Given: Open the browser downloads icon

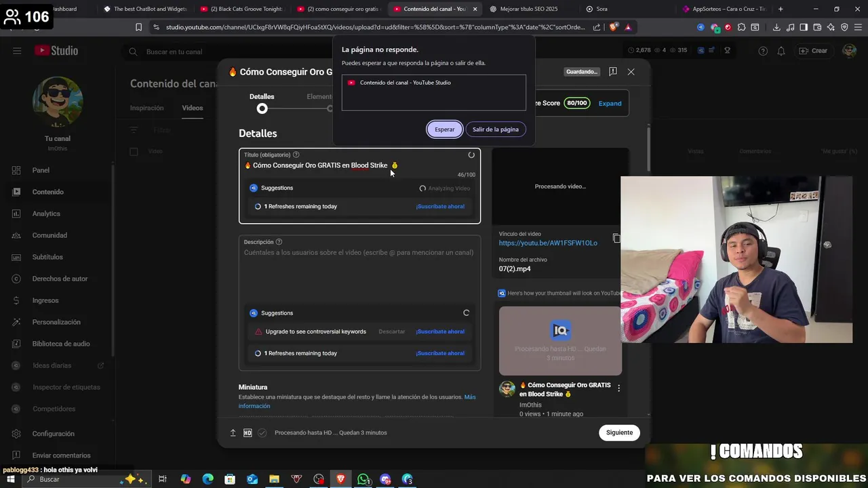Looking at the screenshot, I should coord(776,27).
